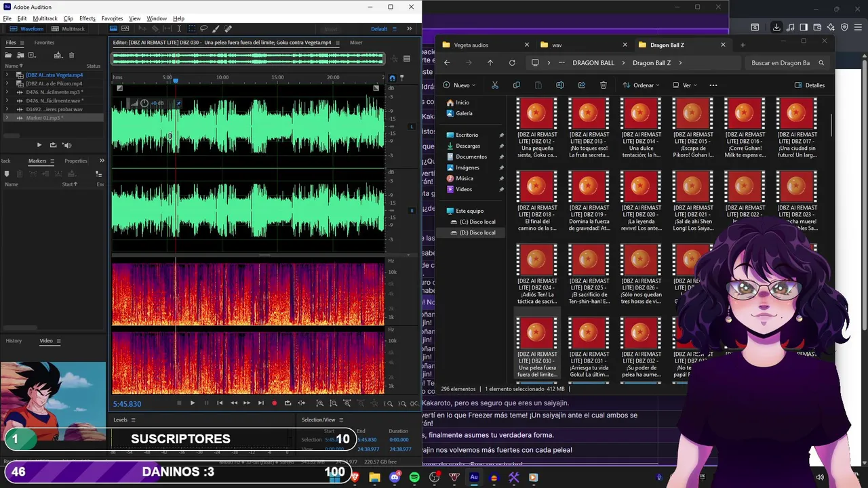Toggle the spectral pitch display button
This screenshot has height=488, width=868.
125,28
